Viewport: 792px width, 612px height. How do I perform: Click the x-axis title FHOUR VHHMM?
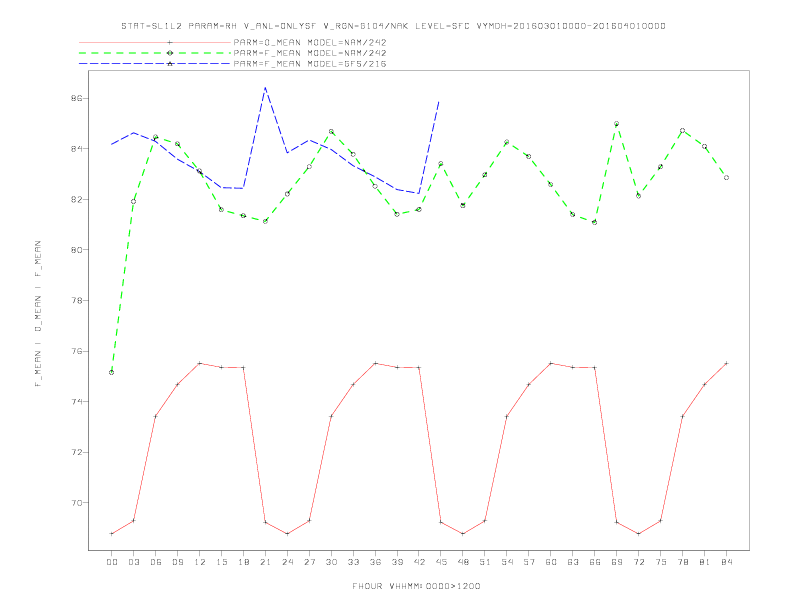pyautogui.click(x=416, y=586)
